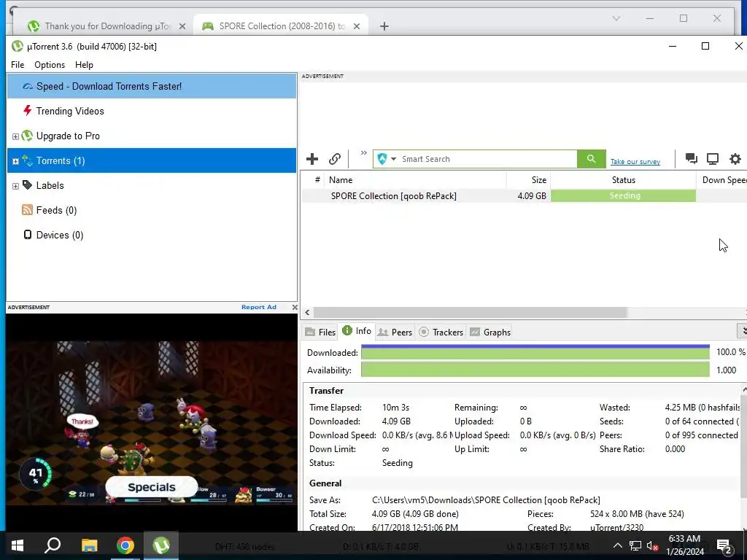747x560 pixels.
Task: Select the Torrents (1) sidebar entry
Action: click(152, 160)
